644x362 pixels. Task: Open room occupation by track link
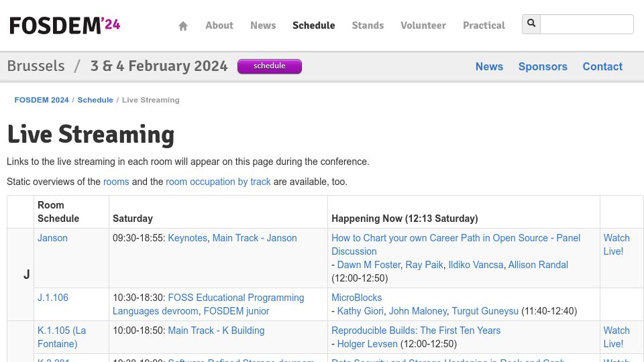[x=218, y=182]
